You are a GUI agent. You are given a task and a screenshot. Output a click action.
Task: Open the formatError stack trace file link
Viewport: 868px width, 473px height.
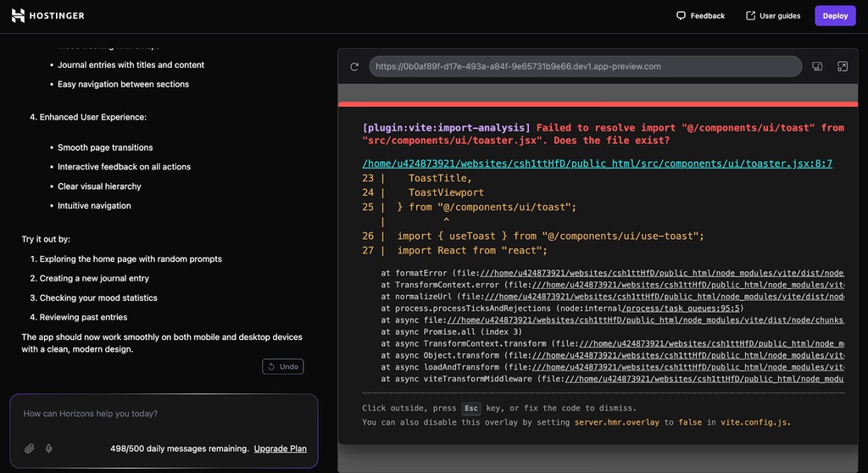point(662,273)
